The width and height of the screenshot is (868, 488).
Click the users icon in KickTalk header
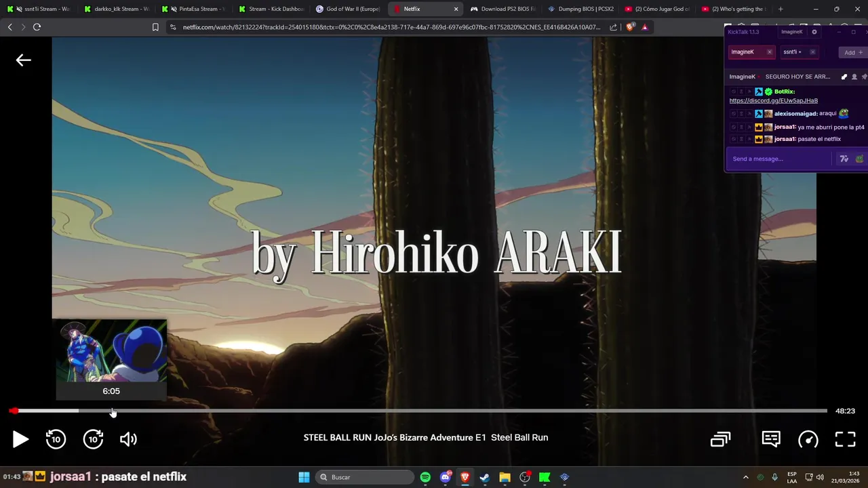tap(854, 77)
